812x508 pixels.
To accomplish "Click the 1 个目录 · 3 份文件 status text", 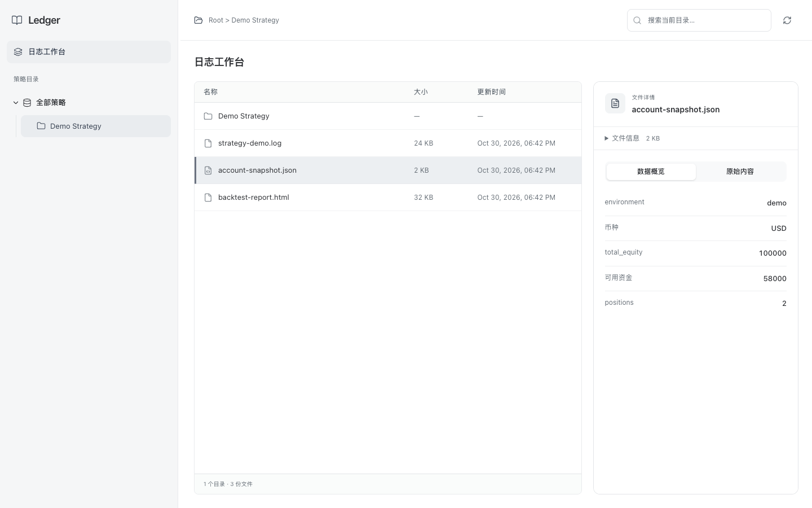I will [x=228, y=484].
